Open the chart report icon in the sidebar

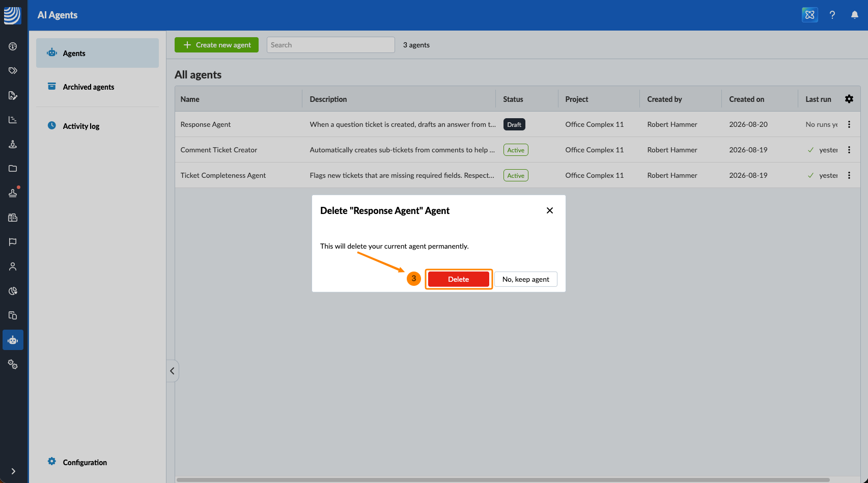click(13, 120)
